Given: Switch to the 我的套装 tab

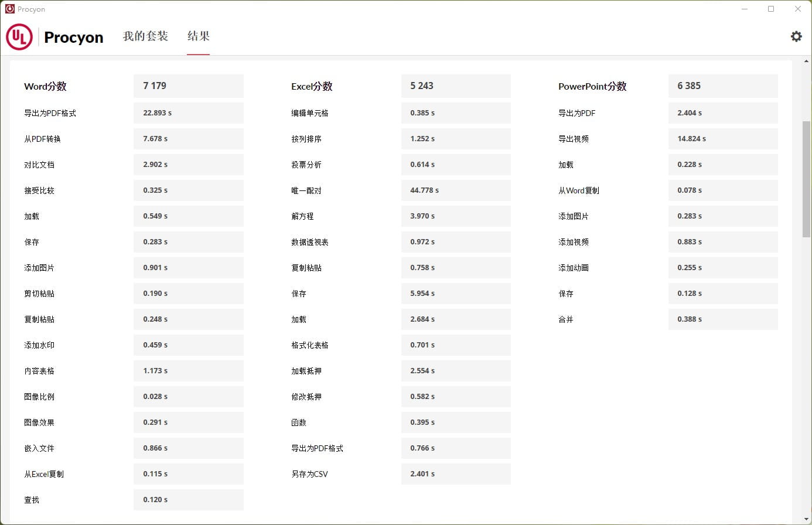Looking at the screenshot, I should click(145, 36).
